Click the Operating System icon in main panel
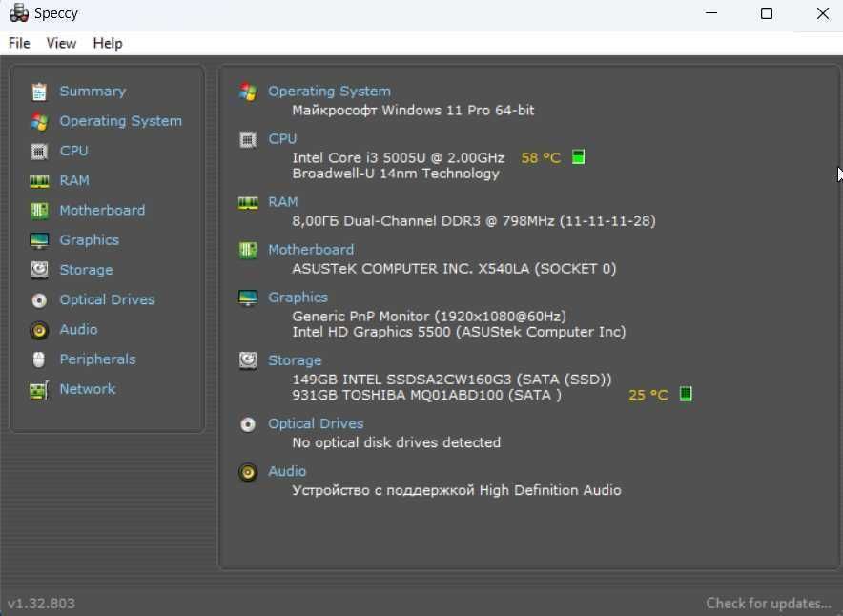843x616 pixels. 248,92
